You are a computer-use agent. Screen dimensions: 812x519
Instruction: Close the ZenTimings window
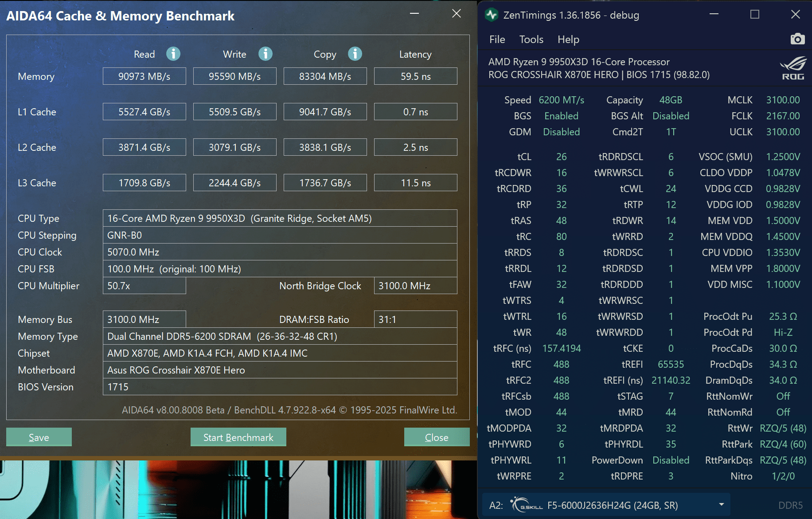coord(796,15)
